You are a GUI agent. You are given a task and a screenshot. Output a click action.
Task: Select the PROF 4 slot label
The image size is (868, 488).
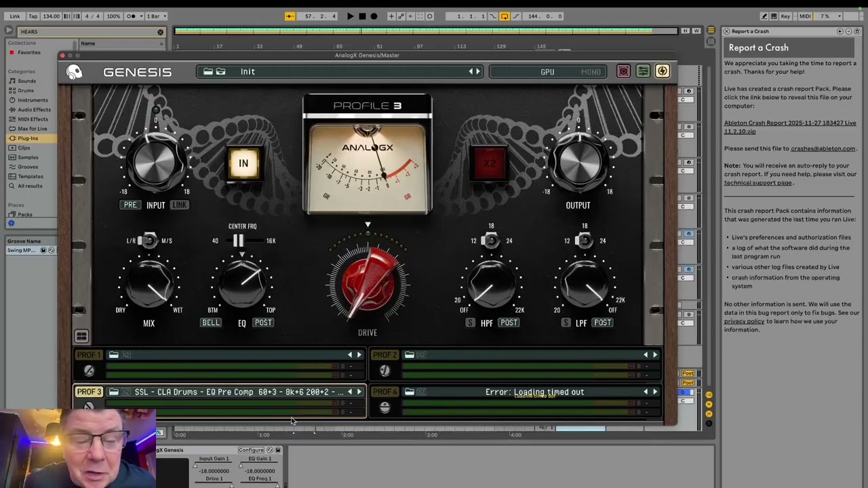[384, 392]
